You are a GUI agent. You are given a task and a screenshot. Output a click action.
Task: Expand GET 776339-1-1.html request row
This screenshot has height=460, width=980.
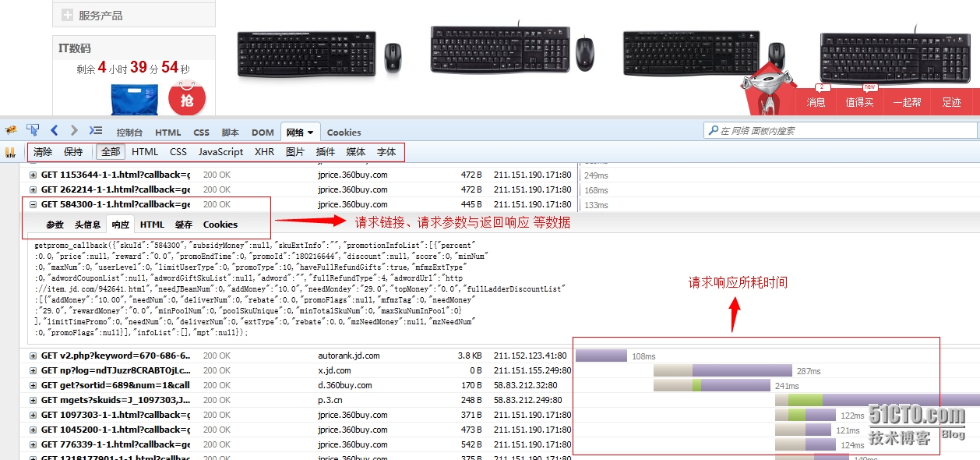pyautogui.click(x=33, y=444)
